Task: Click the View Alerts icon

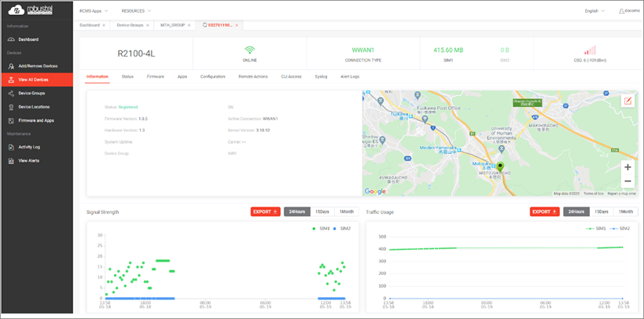Action: click(x=12, y=160)
